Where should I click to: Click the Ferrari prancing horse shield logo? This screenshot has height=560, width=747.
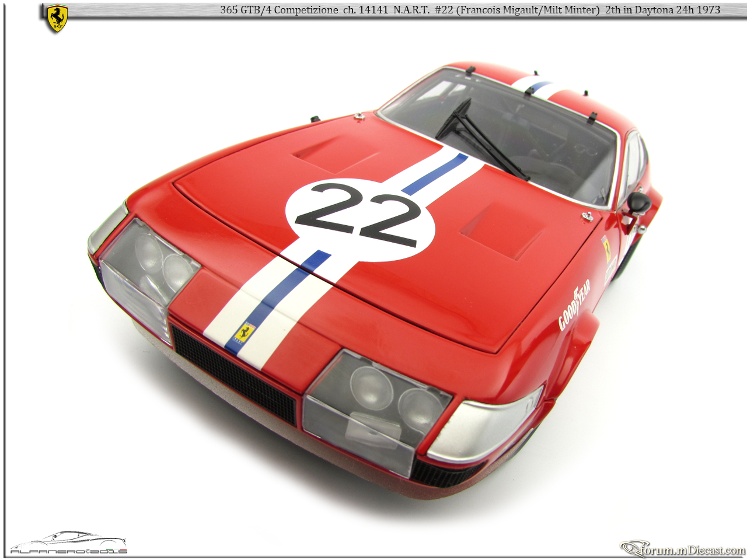click(x=57, y=19)
